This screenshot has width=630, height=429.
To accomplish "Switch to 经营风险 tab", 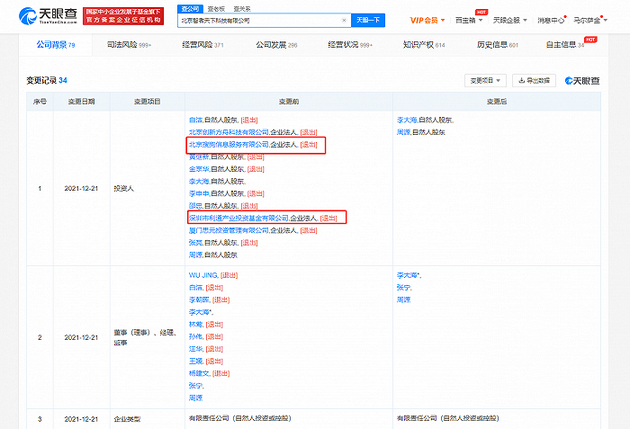I will (202, 45).
